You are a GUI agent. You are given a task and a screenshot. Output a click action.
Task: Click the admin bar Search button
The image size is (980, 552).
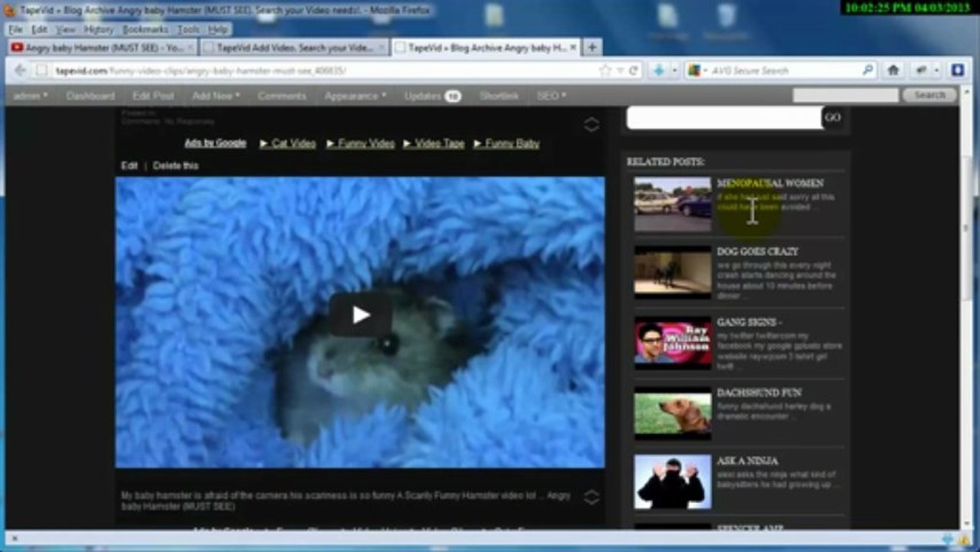929,95
